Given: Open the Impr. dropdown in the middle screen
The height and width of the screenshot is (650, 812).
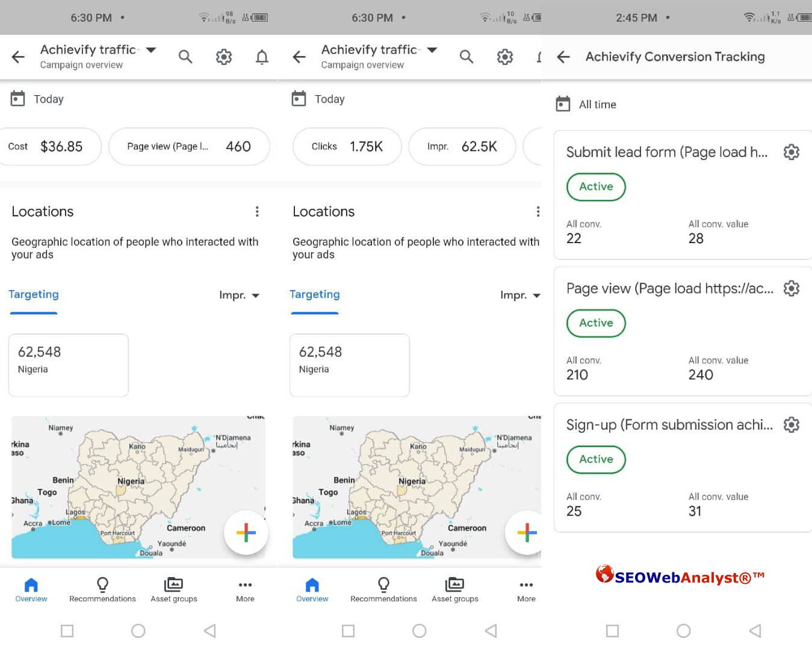Looking at the screenshot, I should (520, 295).
